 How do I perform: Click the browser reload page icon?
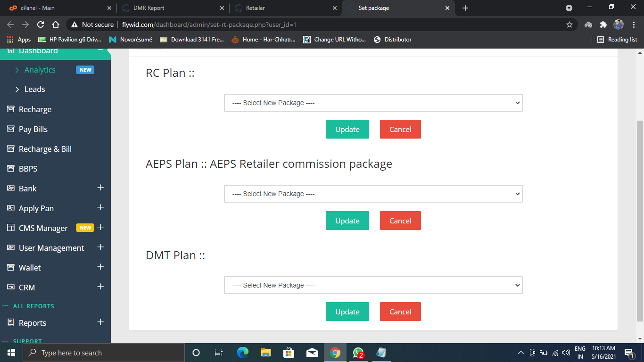coord(41,25)
